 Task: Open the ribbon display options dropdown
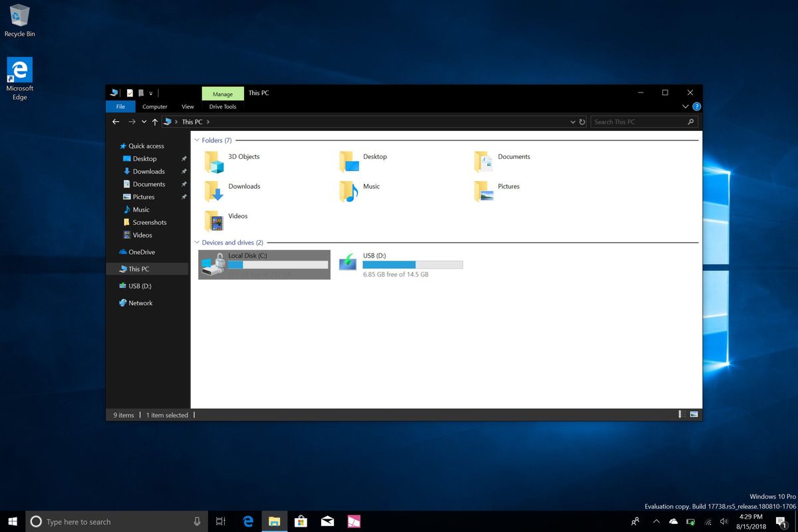coord(685,106)
